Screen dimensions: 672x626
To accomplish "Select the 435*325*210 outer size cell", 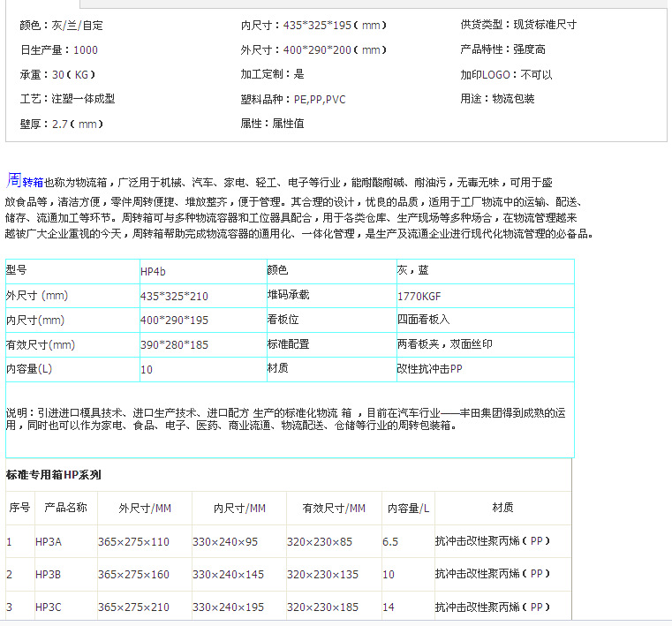I will [x=204, y=296].
